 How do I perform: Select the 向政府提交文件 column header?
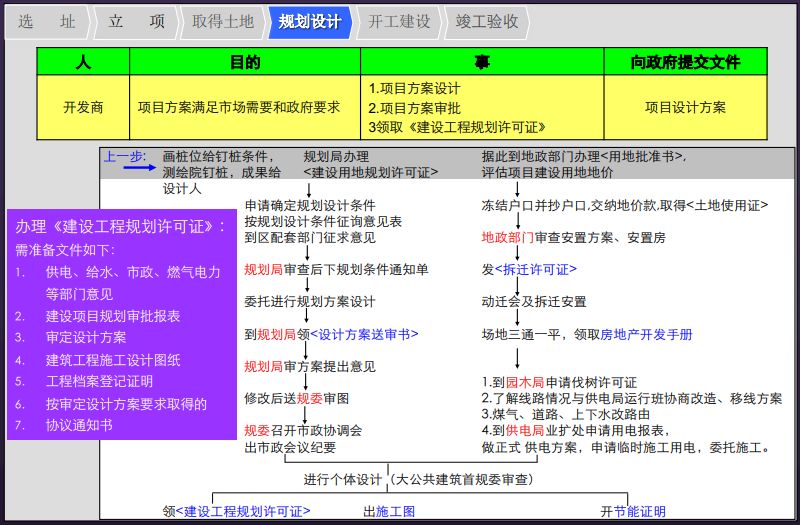coord(685,62)
